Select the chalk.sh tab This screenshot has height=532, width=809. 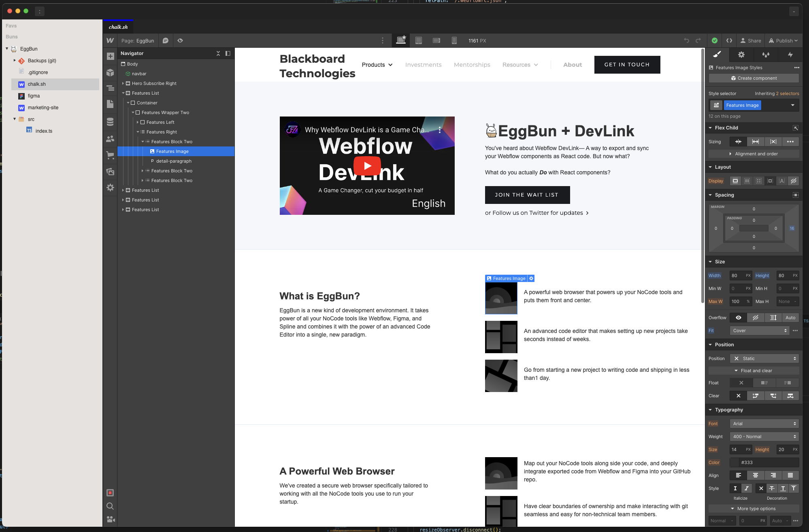tap(118, 27)
